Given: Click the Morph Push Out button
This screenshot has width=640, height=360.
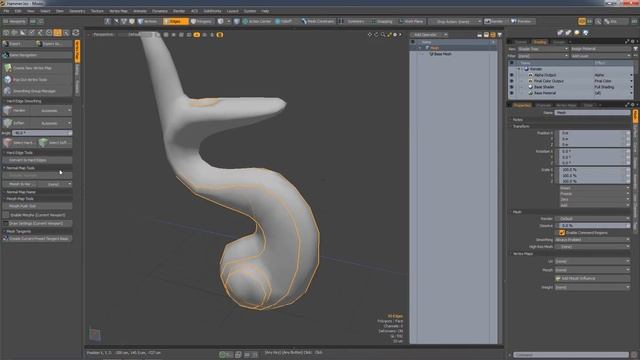Looking at the screenshot, I should coord(37,206).
